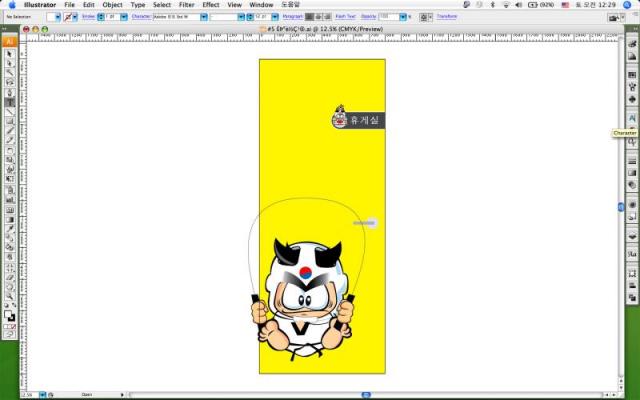Click the Paragraph link in control bar
The height and width of the screenshot is (400, 640).
[x=293, y=17]
